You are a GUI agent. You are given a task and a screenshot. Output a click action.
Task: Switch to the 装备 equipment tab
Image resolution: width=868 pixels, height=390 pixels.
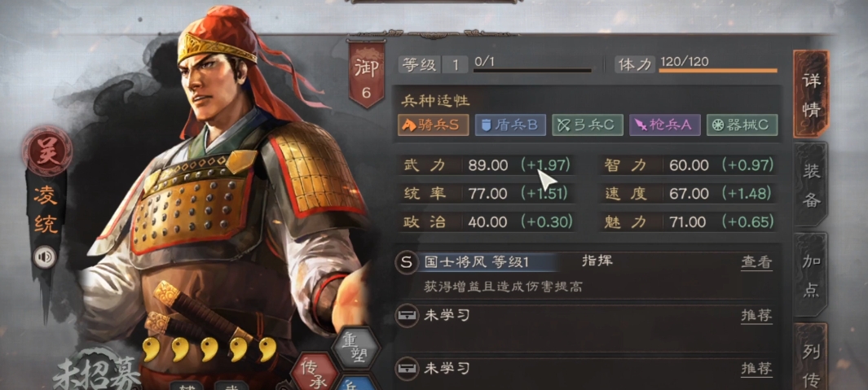coord(811,185)
